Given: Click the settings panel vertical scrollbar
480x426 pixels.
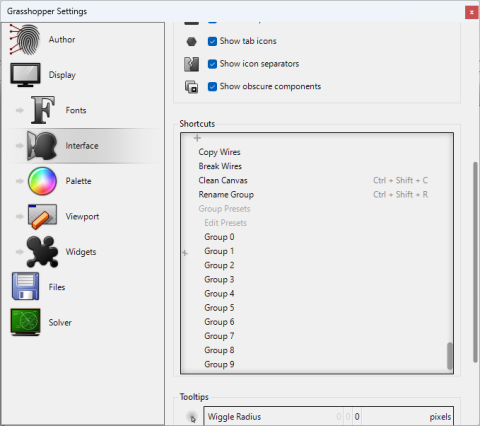Looking at the screenshot, I should [x=475, y=262].
